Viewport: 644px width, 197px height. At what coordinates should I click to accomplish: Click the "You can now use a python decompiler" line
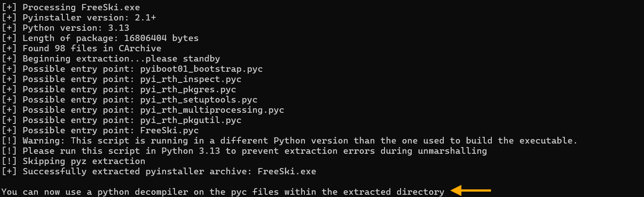pyautogui.click(x=223, y=192)
